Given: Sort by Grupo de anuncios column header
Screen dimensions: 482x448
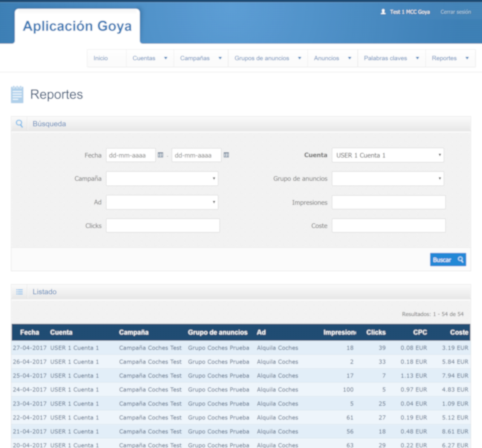Looking at the screenshot, I should pos(218,332).
